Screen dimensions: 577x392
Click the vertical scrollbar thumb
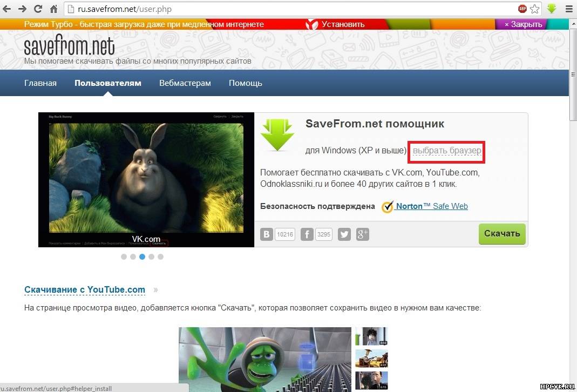click(x=573, y=73)
